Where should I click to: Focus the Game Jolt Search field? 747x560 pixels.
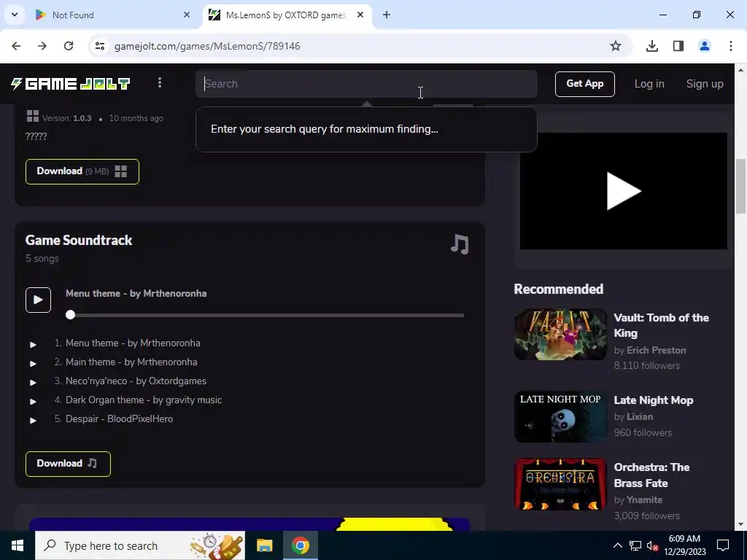(366, 84)
